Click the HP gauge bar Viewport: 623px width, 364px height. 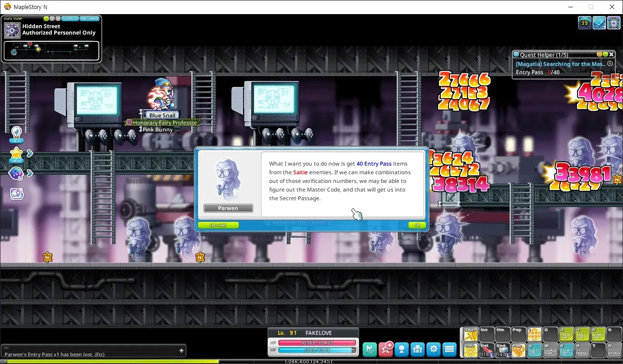[317, 343]
